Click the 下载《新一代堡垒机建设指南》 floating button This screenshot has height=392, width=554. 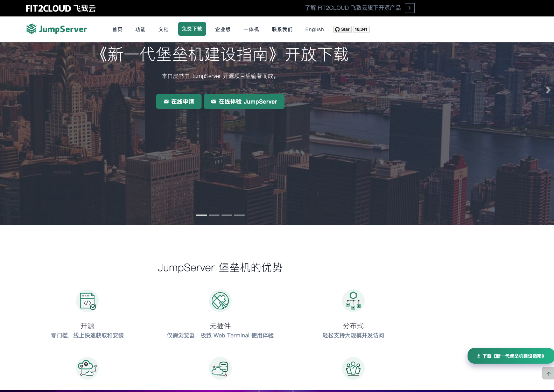511,356
